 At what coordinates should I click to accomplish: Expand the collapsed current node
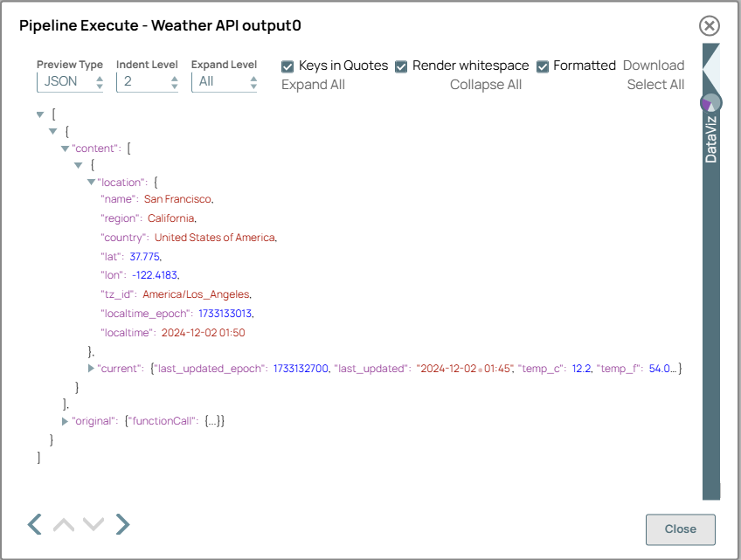tap(90, 368)
